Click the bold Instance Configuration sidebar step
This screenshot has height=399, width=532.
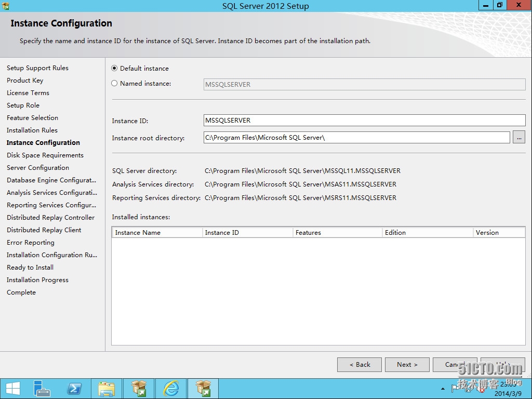(x=44, y=142)
